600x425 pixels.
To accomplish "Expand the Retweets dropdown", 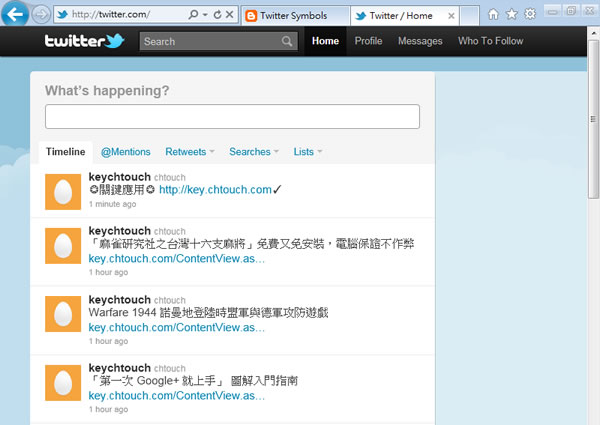I will pyautogui.click(x=190, y=152).
